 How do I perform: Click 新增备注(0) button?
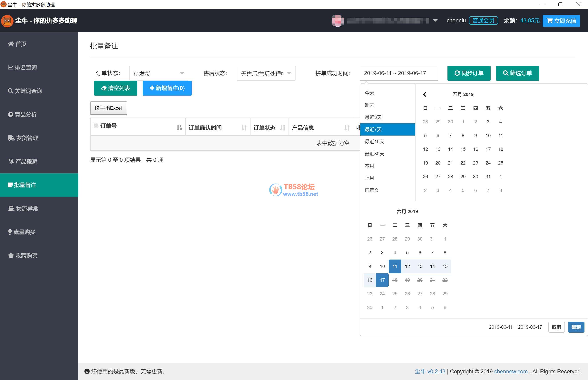(167, 88)
